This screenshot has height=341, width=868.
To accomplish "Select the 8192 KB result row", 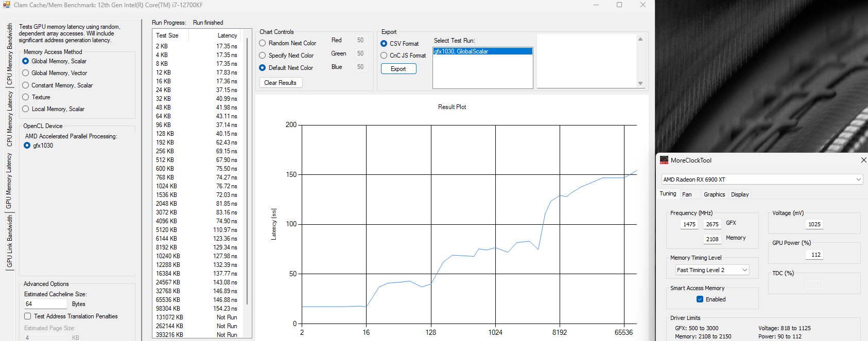I will click(x=197, y=247).
